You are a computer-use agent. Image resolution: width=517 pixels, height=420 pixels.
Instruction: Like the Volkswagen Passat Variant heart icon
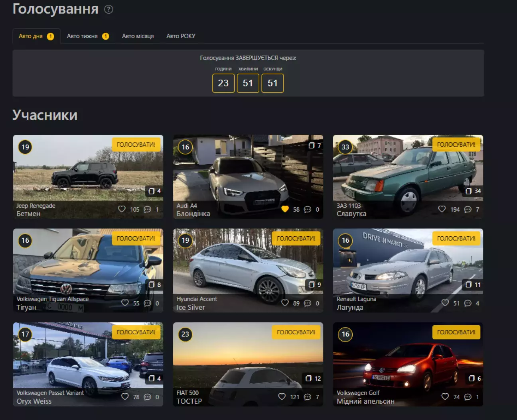[x=125, y=396]
